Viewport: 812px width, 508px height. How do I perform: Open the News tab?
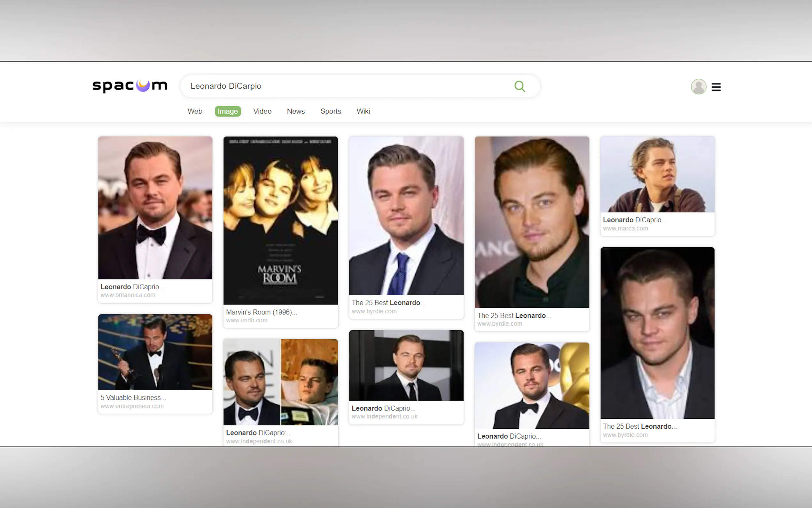coord(295,111)
